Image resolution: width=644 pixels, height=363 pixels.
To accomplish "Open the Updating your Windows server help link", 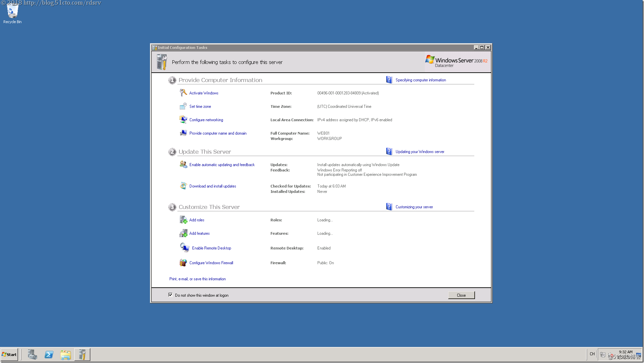I will pos(420,152).
